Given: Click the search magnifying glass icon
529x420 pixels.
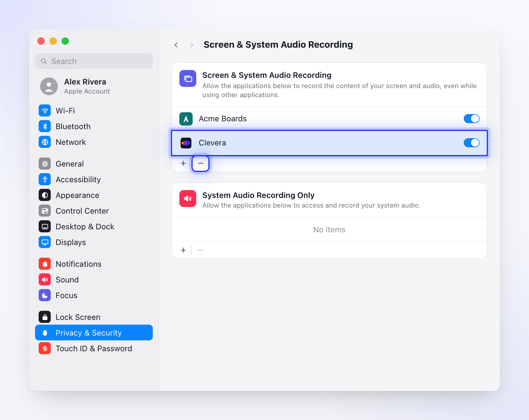Looking at the screenshot, I should tap(44, 61).
